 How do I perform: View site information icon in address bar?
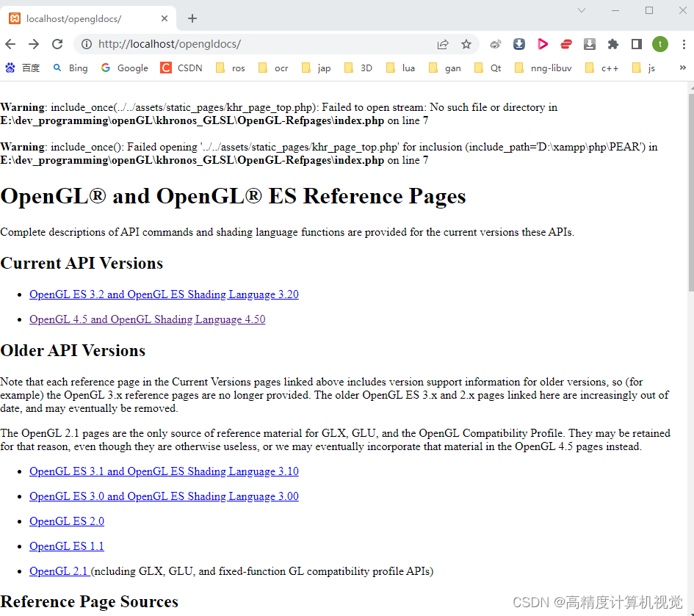pyautogui.click(x=87, y=44)
